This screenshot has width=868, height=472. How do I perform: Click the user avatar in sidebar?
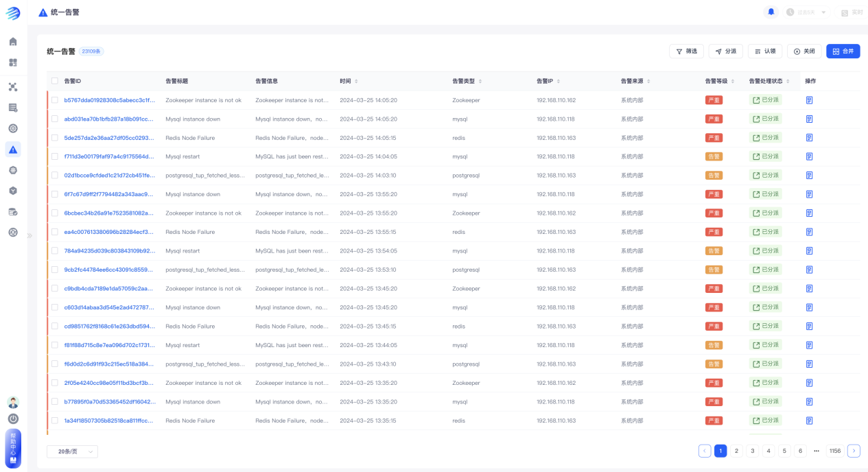pyautogui.click(x=13, y=402)
